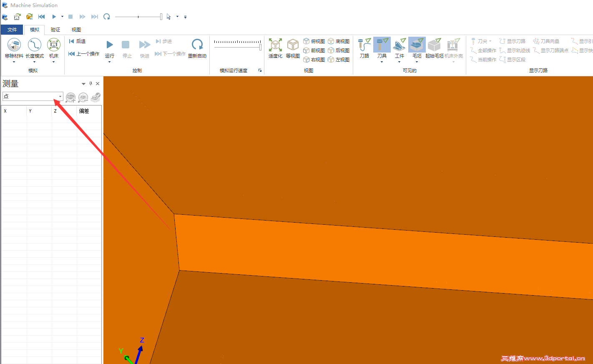This screenshot has width=593, height=364.
Task: Close the 测量 panel
Action: [x=98, y=83]
